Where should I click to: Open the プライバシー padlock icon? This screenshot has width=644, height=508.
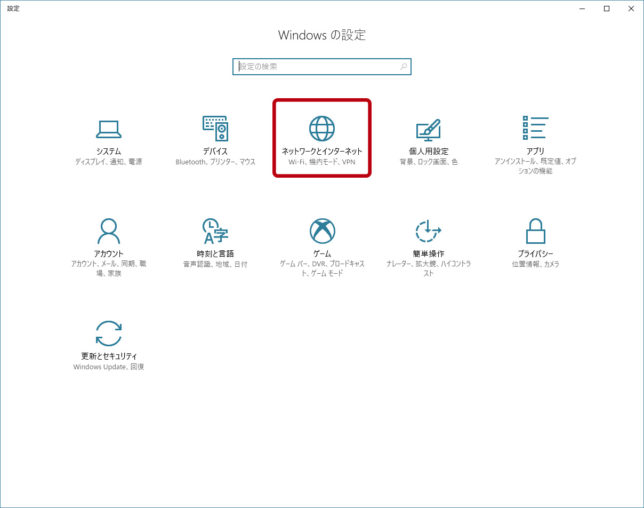pos(536,231)
